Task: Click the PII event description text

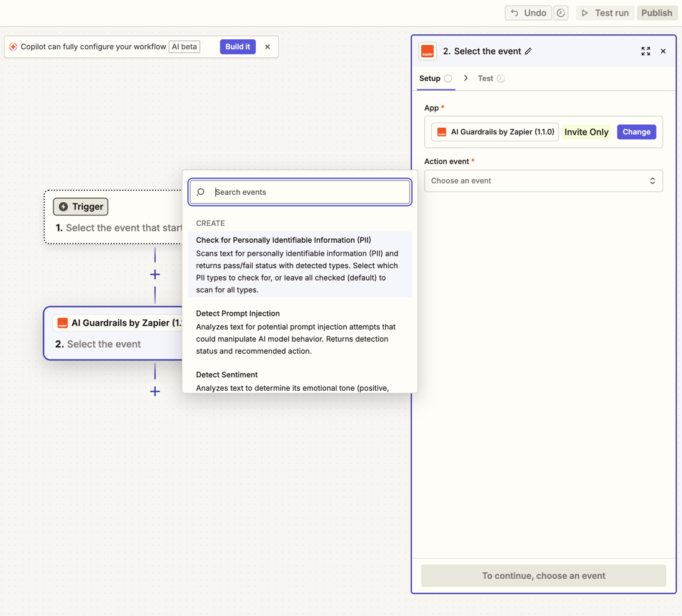Action: pyautogui.click(x=297, y=271)
